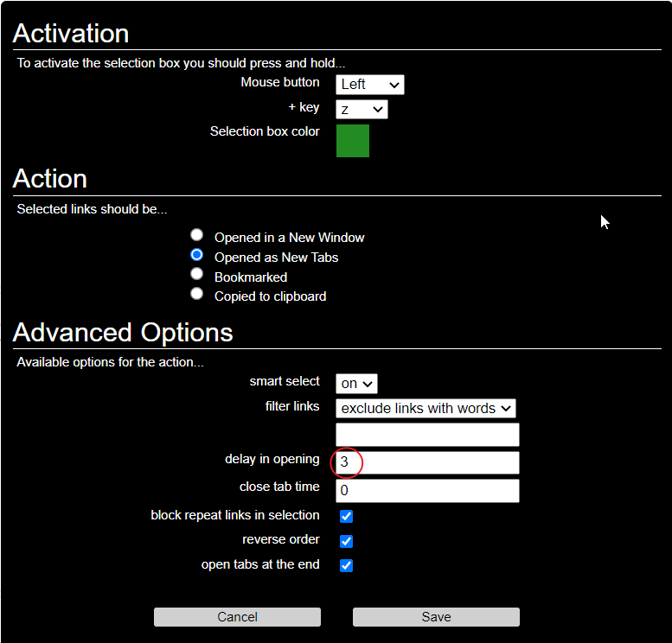Viewport: 672px width, 643px height.
Task: Click the 'Bookmarked' option label text
Action: [251, 277]
